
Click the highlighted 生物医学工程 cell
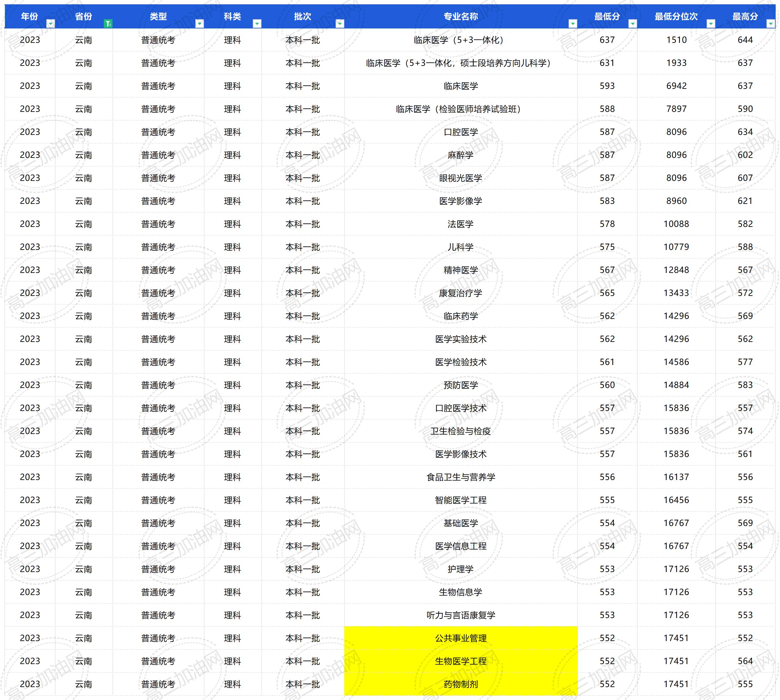(x=461, y=661)
